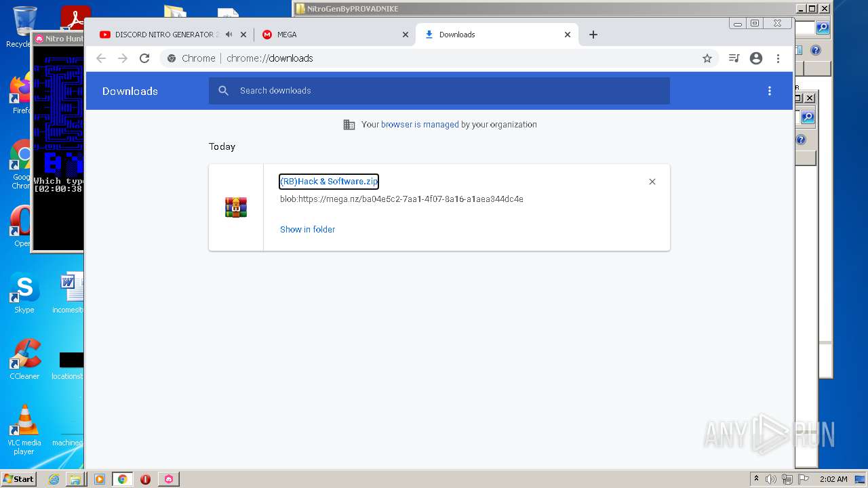
Task: Open the volume tray icon
Action: [x=771, y=479]
